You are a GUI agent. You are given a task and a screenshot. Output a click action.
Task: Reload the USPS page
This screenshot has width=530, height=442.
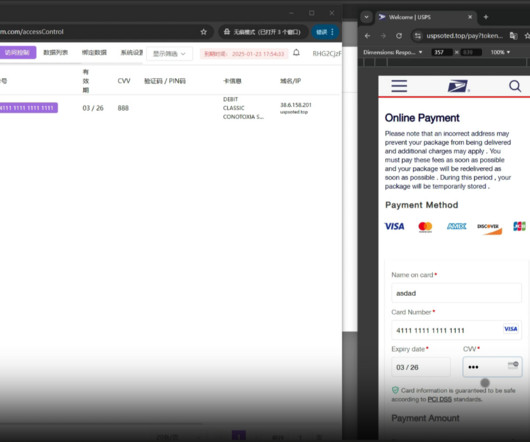point(399,36)
